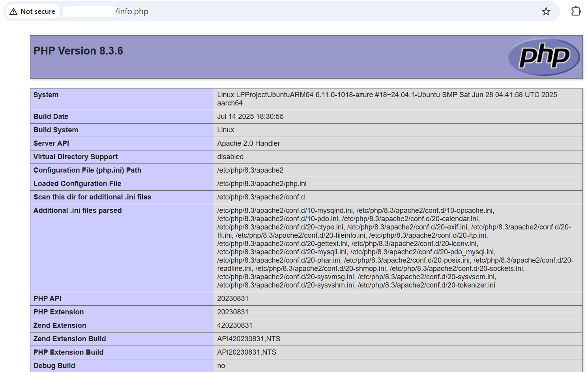588x372 pixels.
Task: Click the bookmark star icon
Action: pyautogui.click(x=546, y=11)
